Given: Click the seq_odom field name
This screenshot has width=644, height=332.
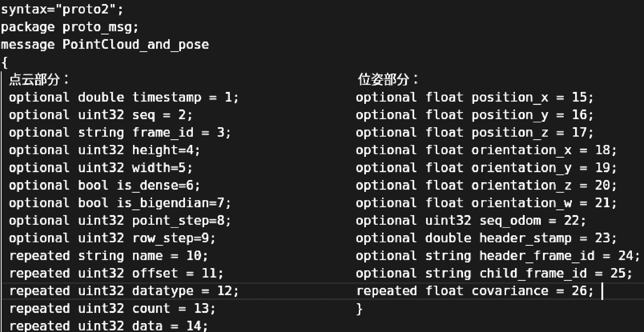Looking at the screenshot, I should tap(510, 221).
